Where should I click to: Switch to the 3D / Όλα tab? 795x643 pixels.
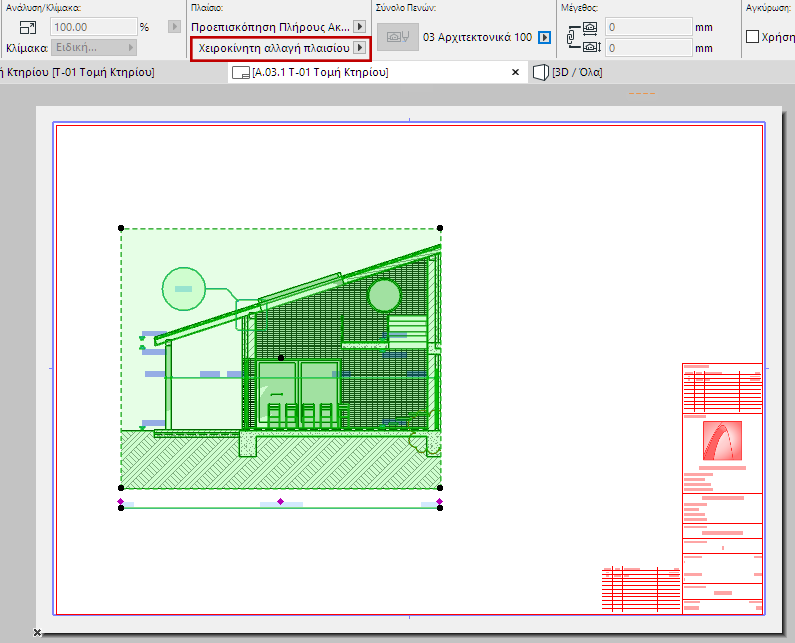click(x=576, y=73)
